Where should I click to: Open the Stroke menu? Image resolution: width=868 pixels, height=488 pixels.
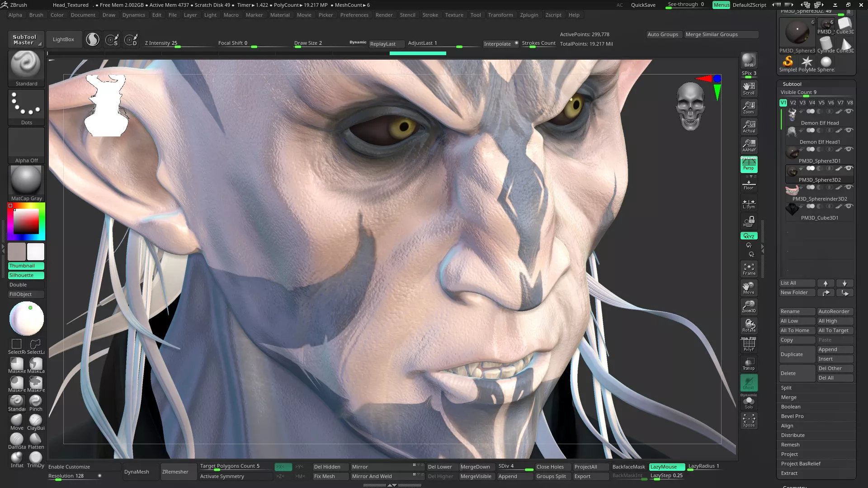[430, 15]
